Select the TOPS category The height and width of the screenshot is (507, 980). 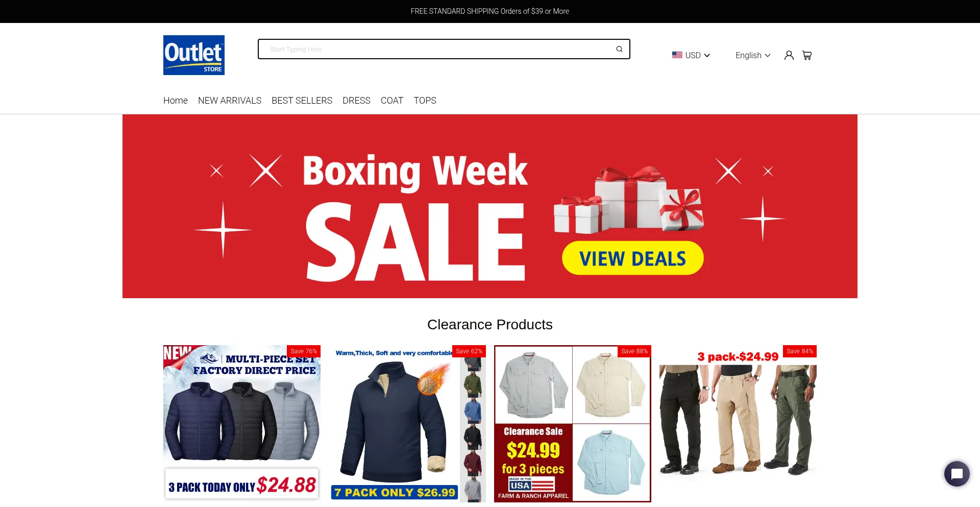click(425, 101)
